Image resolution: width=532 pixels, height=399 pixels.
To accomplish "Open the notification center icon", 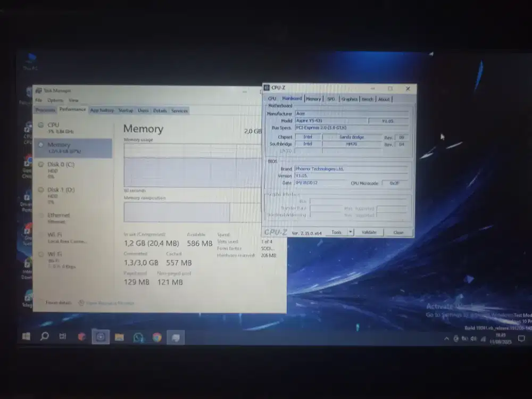I will point(521,338).
